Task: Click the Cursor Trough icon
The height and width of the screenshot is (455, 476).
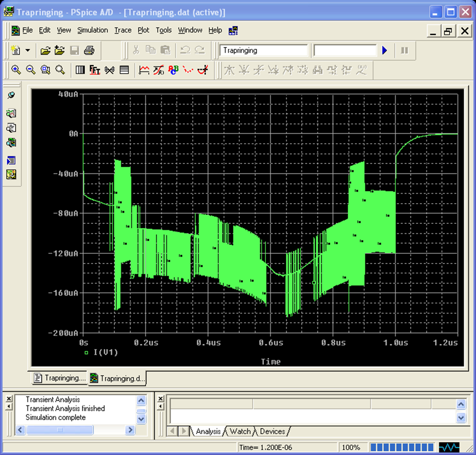Action: point(244,70)
